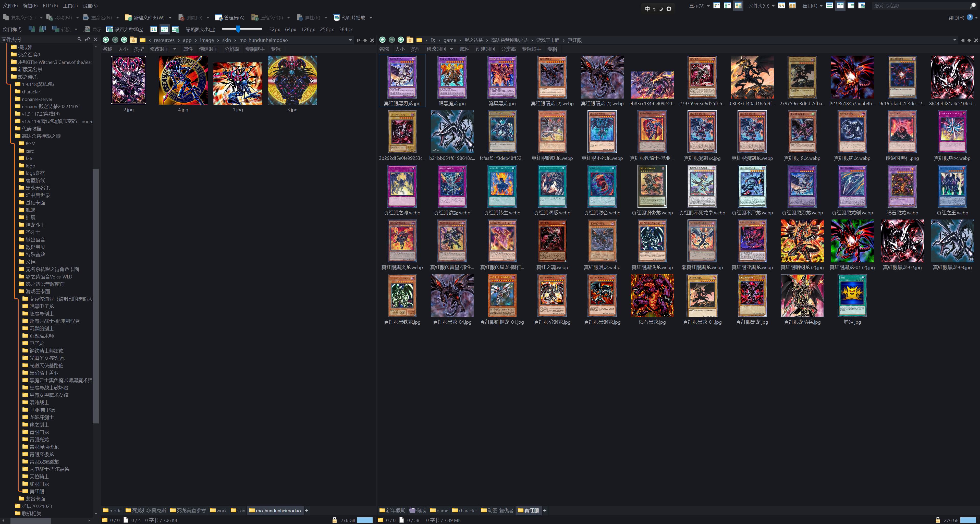Open IME settings gear icon
This screenshot has width=980, height=524.
click(669, 9)
